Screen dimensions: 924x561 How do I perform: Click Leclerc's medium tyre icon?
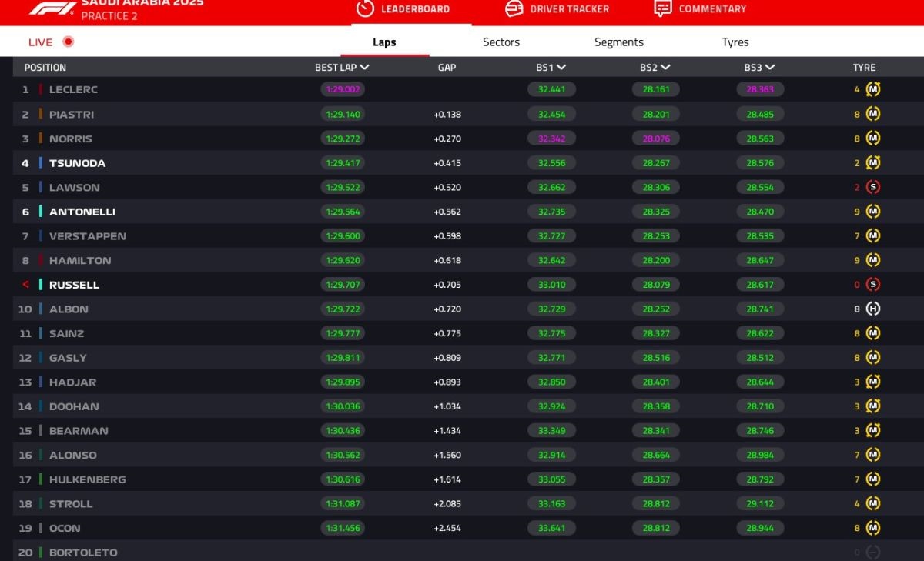pyautogui.click(x=873, y=89)
